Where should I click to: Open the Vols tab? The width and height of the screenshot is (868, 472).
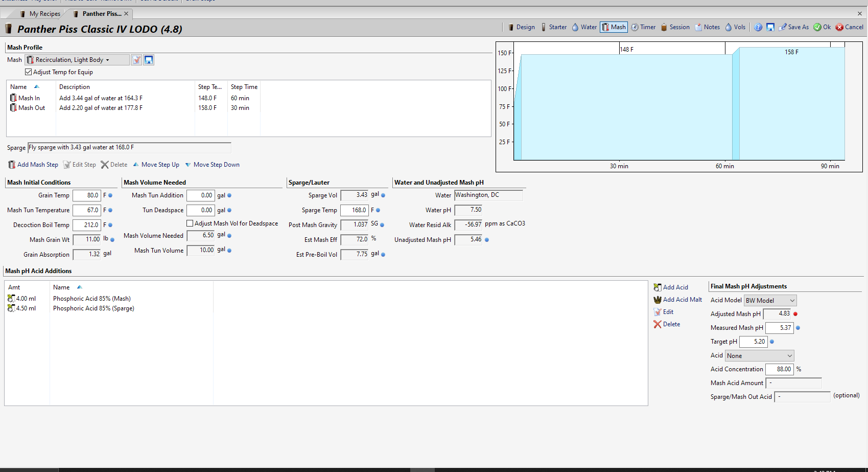[x=735, y=27]
